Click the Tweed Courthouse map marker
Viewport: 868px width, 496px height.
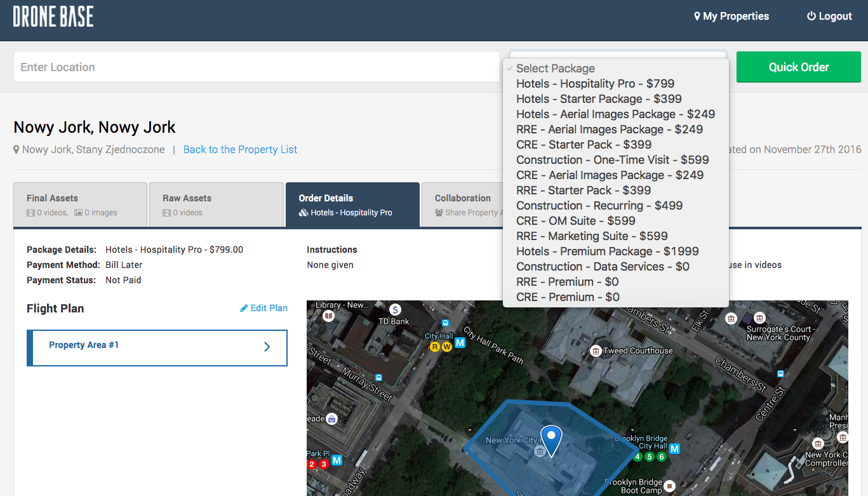pyautogui.click(x=596, y=351)
